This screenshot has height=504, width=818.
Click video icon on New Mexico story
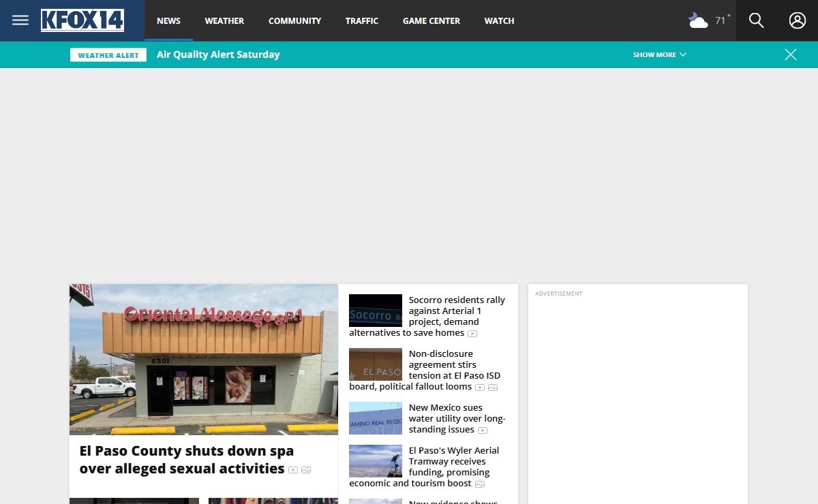pyautogui.click(x=483, y=430)
